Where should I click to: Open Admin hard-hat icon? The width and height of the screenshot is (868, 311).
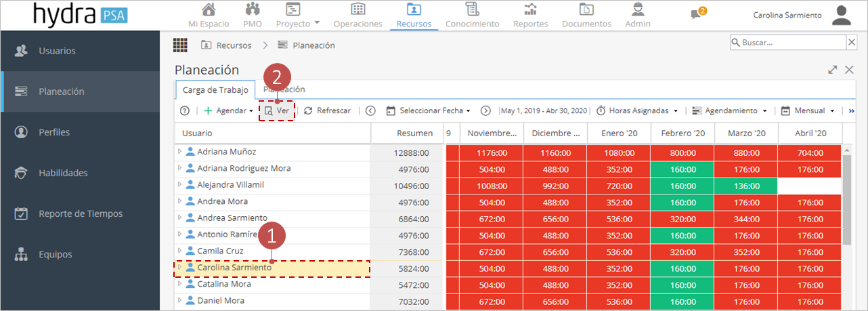637,9
